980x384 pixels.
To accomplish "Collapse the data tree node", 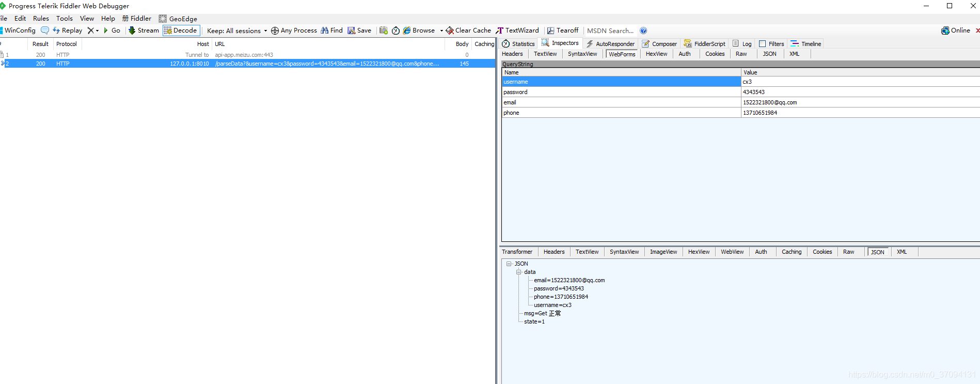I will (x=518, y=272).
